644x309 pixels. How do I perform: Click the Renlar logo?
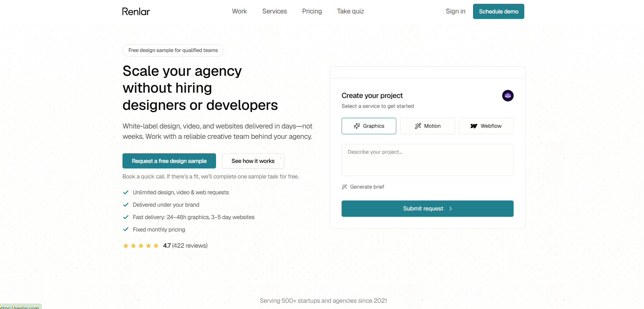coord(136,11)
